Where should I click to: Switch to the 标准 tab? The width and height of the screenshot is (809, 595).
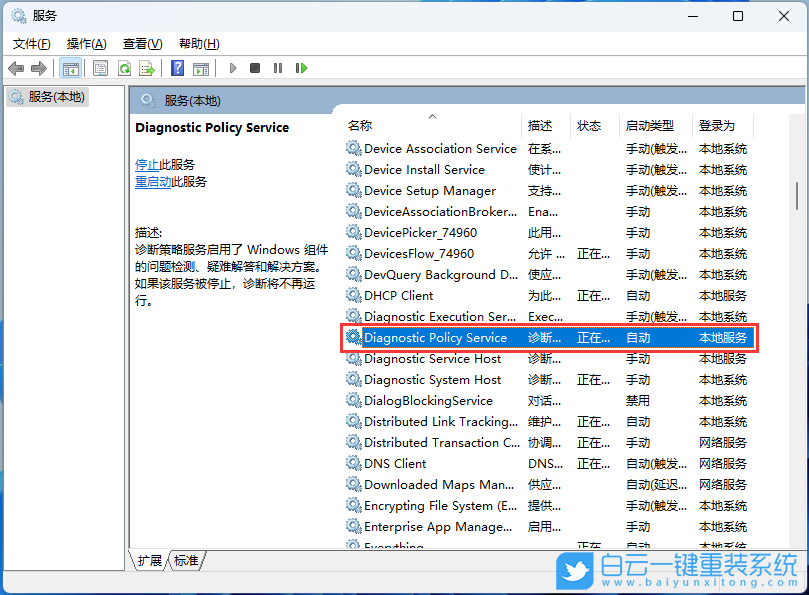click(x=185, y=561)
